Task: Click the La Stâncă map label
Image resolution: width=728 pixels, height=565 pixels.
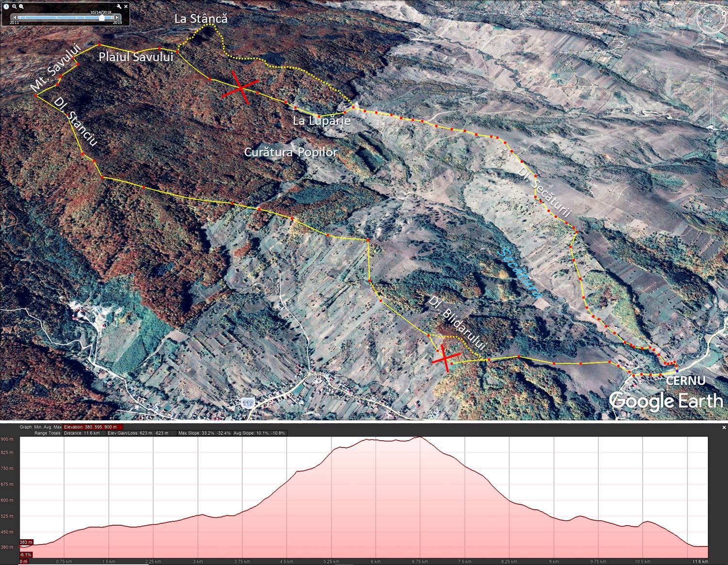Action: [x=200, y=18]
